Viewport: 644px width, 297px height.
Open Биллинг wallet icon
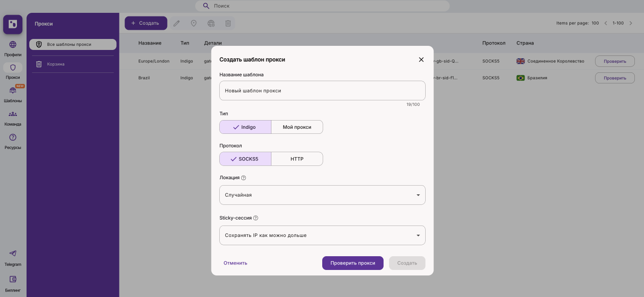click(x=13, y=279)
